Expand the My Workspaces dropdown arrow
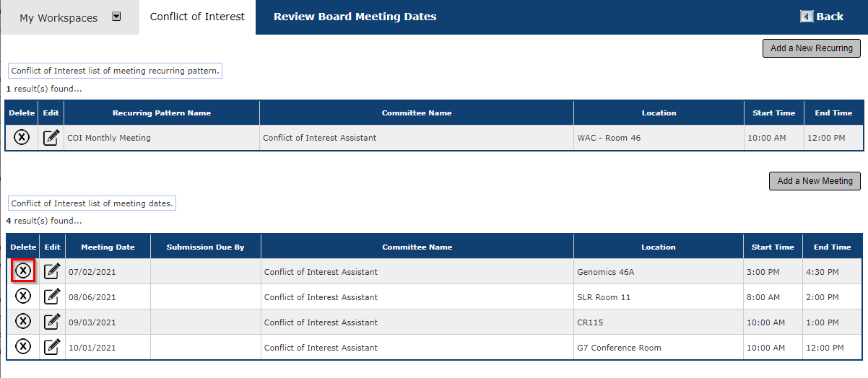This screenshot has height=378, width=868. pyautogui.click(x=116, y=17)
